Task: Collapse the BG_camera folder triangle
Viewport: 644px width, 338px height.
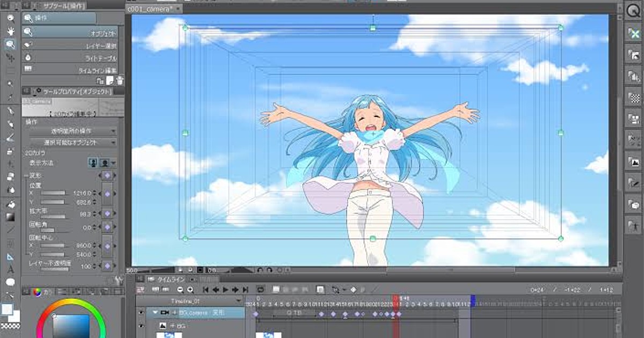Action: pyautogui.click(x=156, y=313)
